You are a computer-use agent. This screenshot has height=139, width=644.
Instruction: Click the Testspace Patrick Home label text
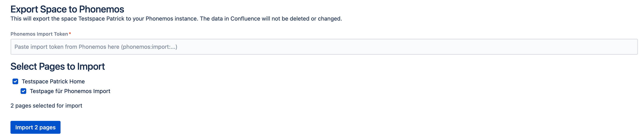(53, 81)
